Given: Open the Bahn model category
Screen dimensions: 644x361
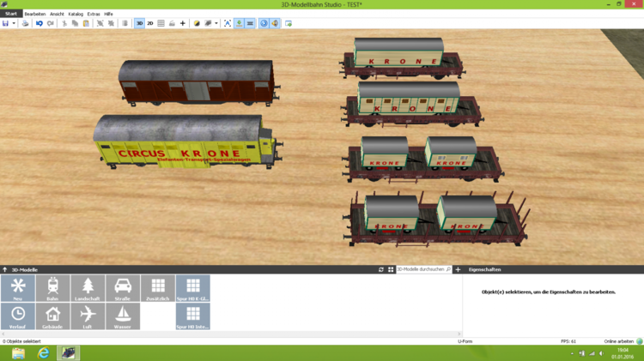Looking at the screenshot, I should tap(53, 288).
